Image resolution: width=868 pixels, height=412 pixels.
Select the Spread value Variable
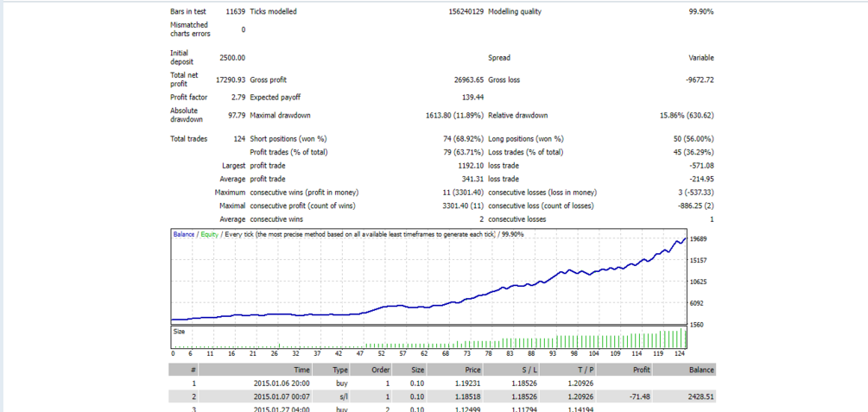pyautogui.click(x=702, y=58)
